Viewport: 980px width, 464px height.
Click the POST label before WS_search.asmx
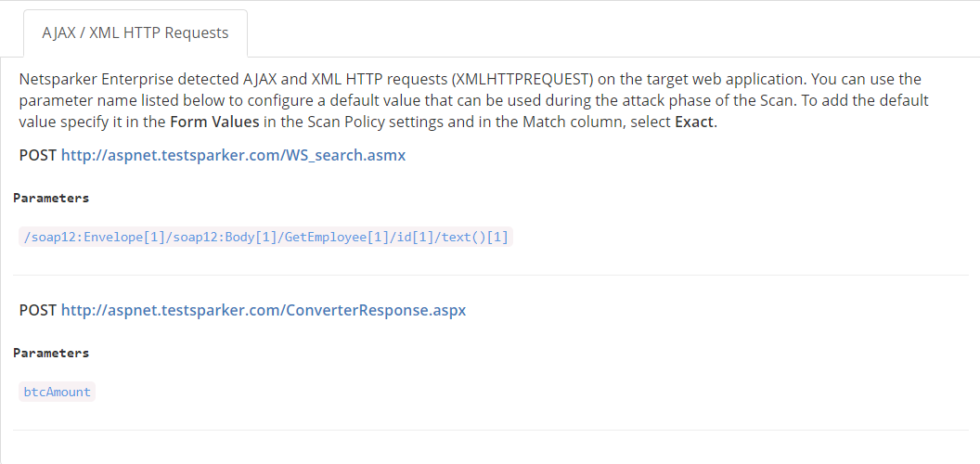pyautogui.click(x=38, y=155)
